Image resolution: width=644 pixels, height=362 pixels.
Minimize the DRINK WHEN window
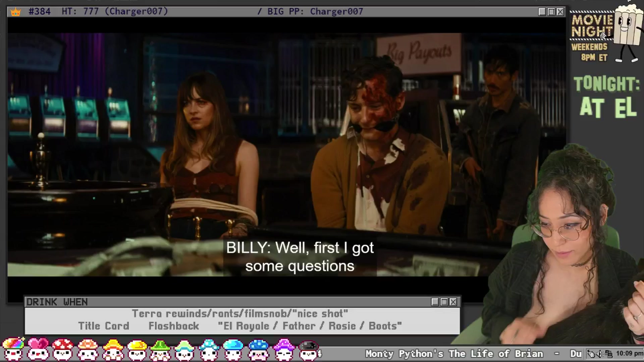pyautogui.click(x=435, y=302)
